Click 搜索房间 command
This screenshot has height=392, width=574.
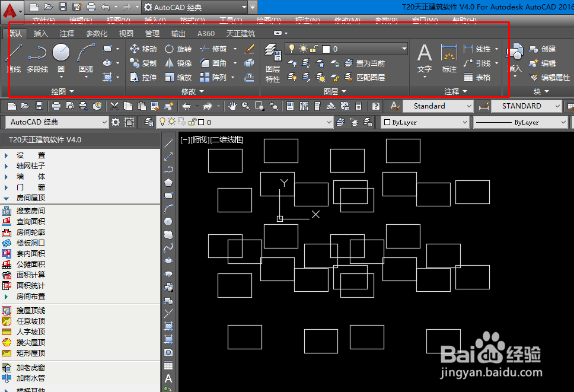24,211
